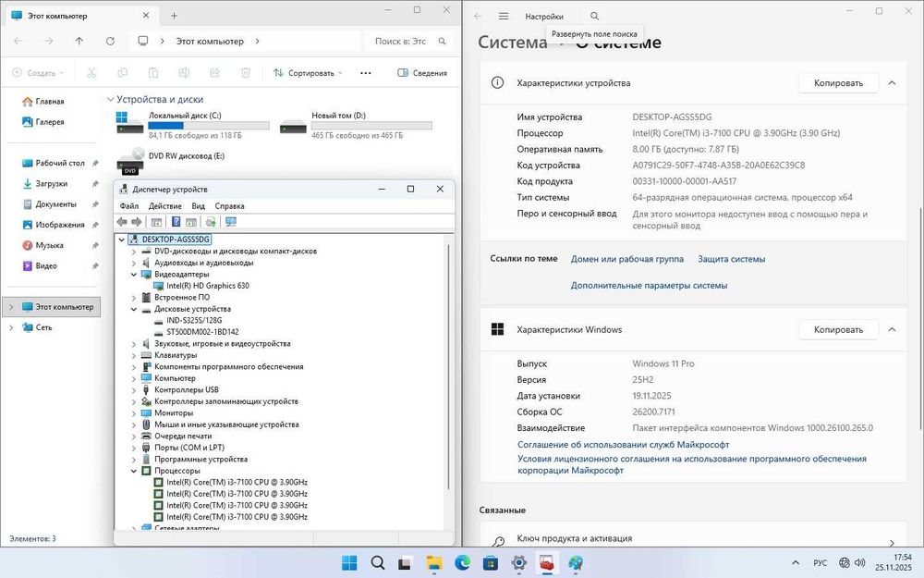This screenshot has width=924, height=578.
Task: Click the Device Manager vertical scrollbar
Action: (448, 365)
